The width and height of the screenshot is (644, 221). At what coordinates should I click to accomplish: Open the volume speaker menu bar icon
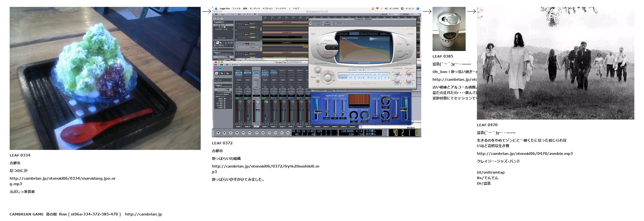pyautogui.click(x=386, y=9)
